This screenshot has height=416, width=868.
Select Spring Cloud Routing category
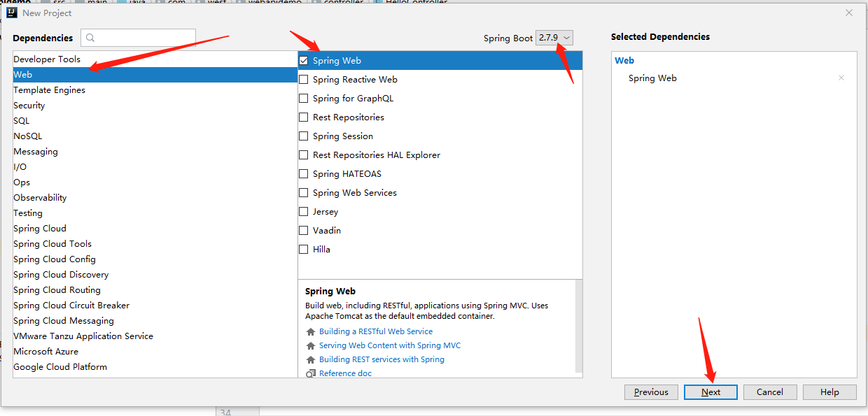[x=155, y=290]
